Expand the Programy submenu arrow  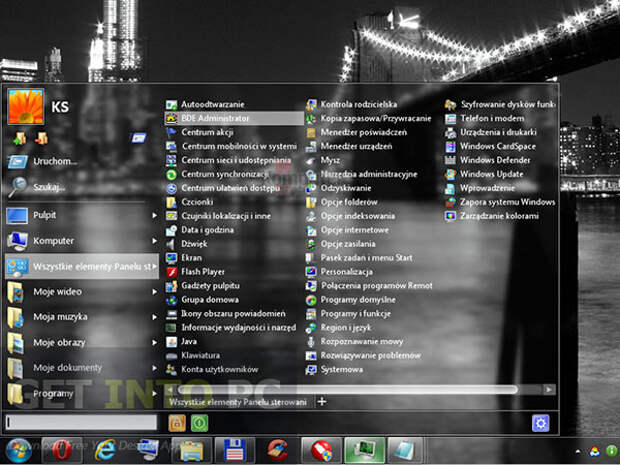pyautogui.click(x=155, y=393)
